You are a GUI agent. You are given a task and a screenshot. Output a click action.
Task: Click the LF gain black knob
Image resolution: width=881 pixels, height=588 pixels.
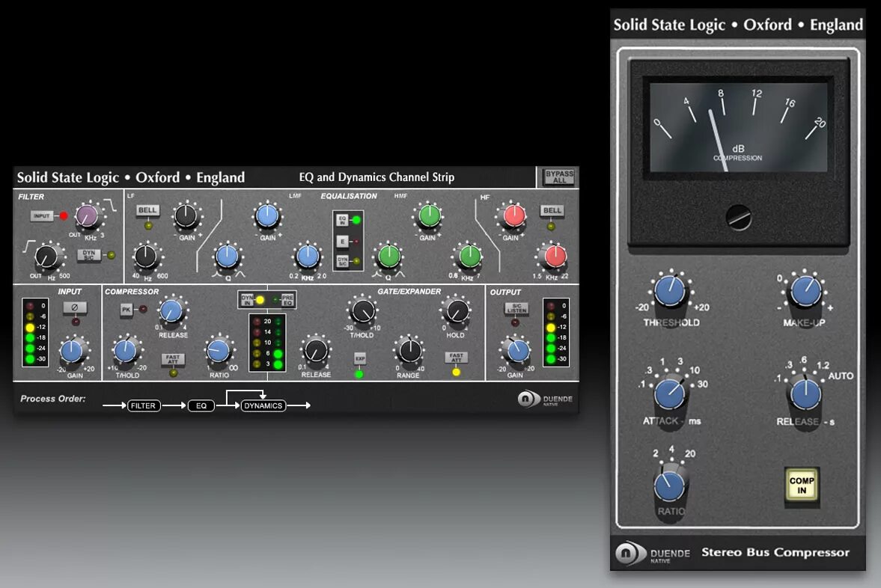tap(186, 215)
